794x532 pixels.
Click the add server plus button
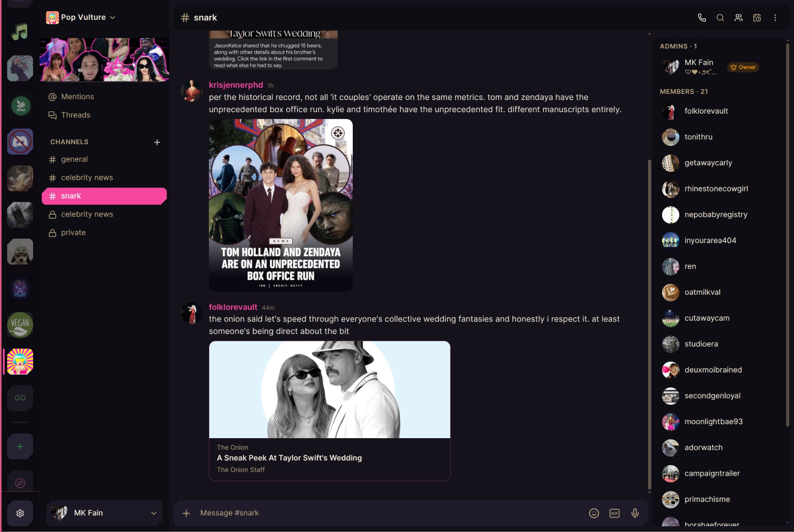point(20,446)
